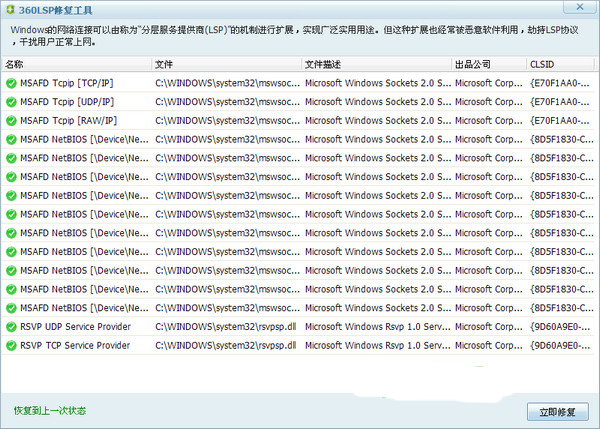Sort by the 文件 column header
This screenshot has width=600, height=429.
coord(227,64)
